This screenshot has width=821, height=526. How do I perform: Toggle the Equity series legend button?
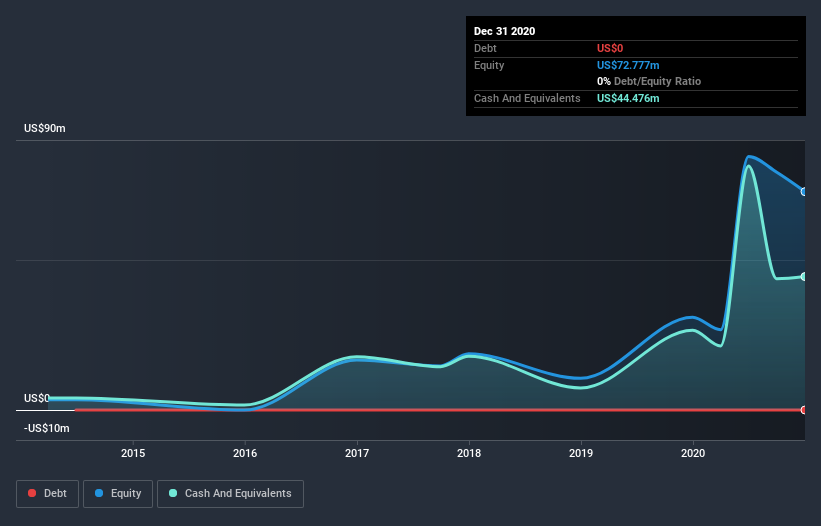tap(118, 494)
